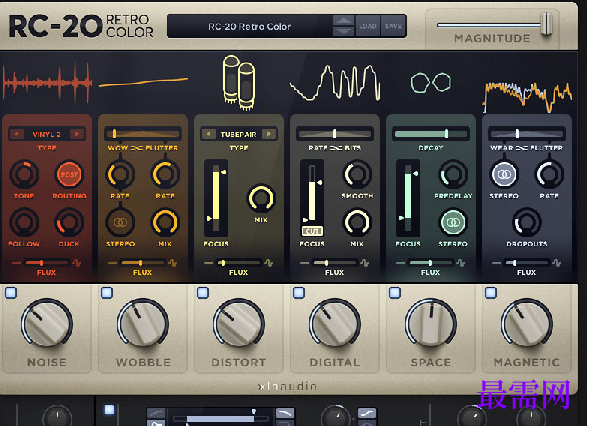Click the Noise Tone knob
This screenshot has width=589, height=426.
24,174
